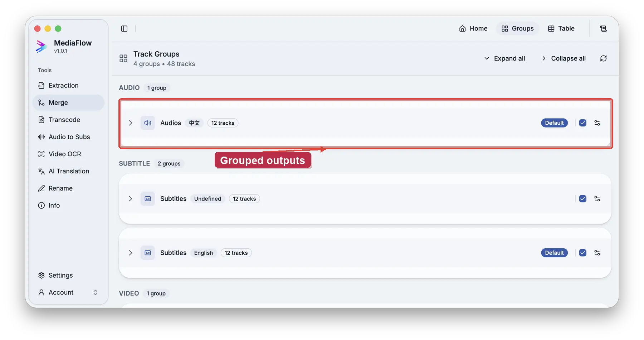644x340 pixels.
Task: Open the Account switcher
Action: (68, 292)
